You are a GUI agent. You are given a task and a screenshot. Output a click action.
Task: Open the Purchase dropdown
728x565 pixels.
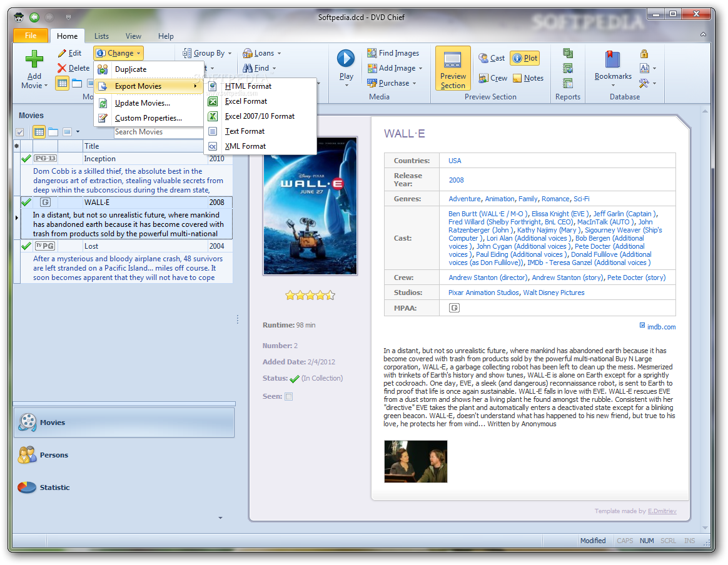tap(392, 83)
